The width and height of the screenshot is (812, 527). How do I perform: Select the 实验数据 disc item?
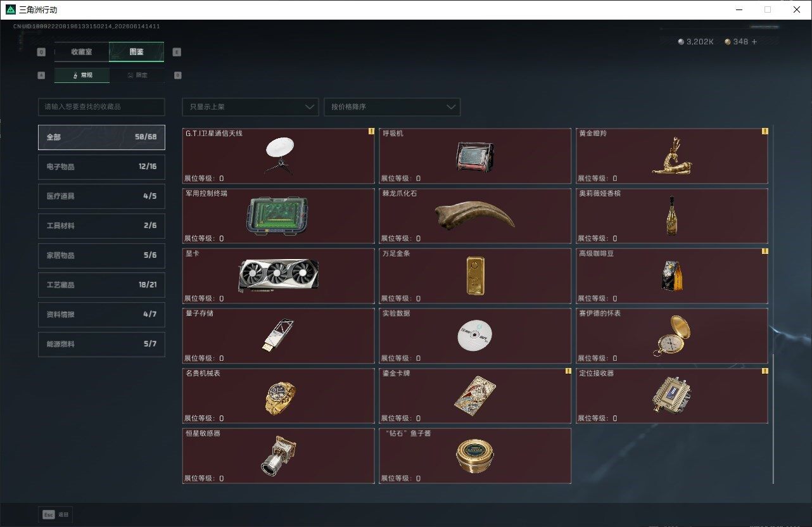[x=475, y=336]
